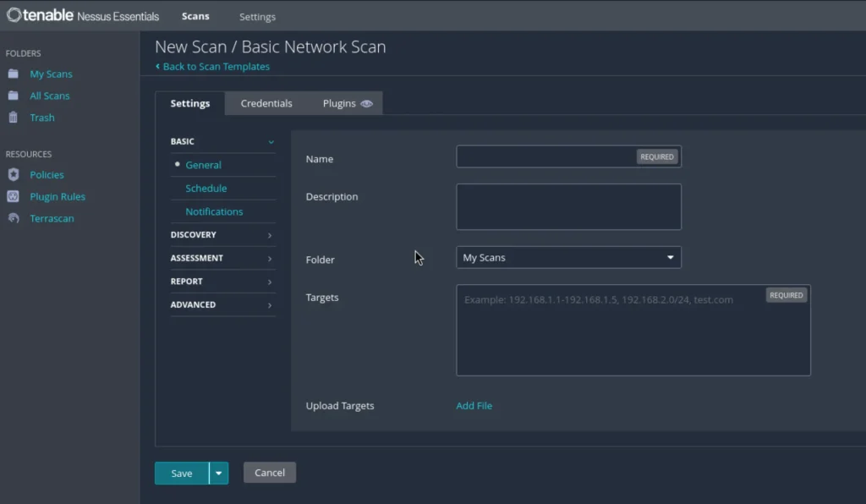Click the My Scans folder icon
866x504 pixels.
[13, 74]
